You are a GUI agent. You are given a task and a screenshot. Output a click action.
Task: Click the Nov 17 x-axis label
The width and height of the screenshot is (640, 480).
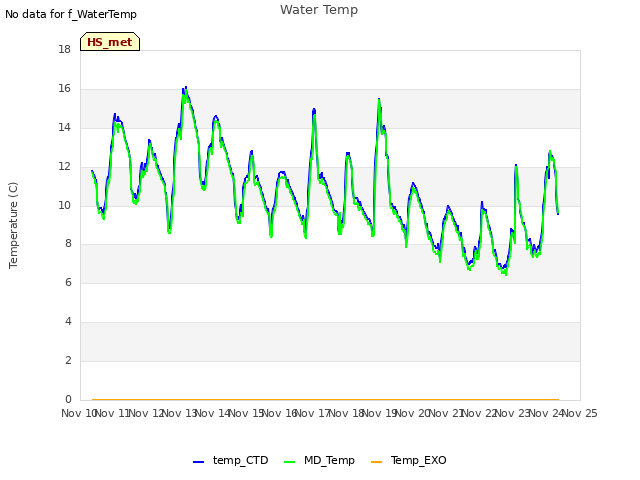click(313, 413)
